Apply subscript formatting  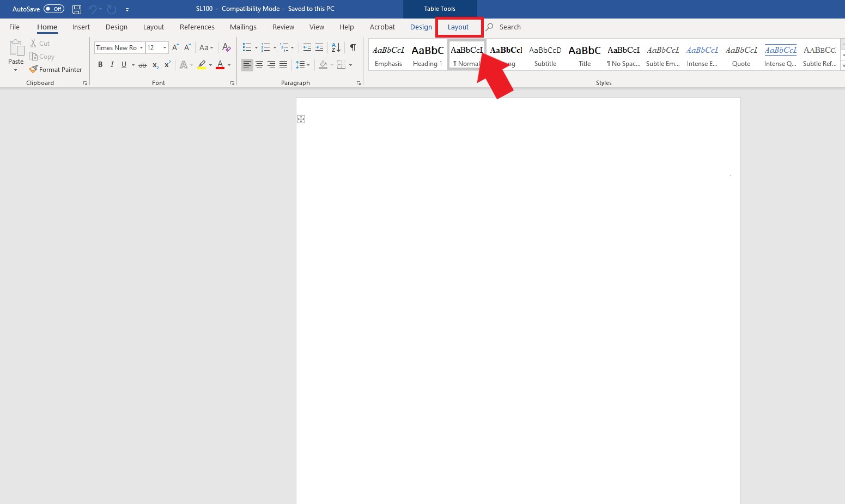tap(155, 65)
